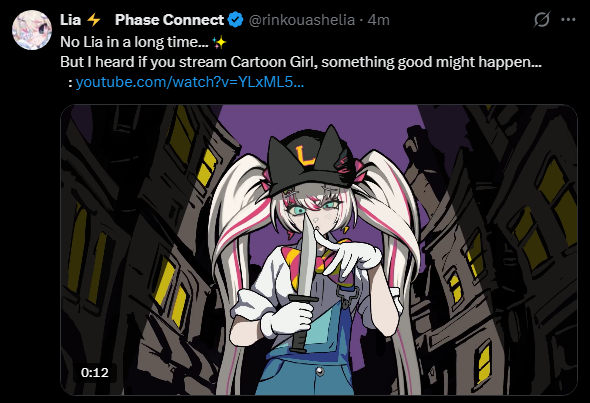Click the 0:12 video duration badge

point(95,373)
